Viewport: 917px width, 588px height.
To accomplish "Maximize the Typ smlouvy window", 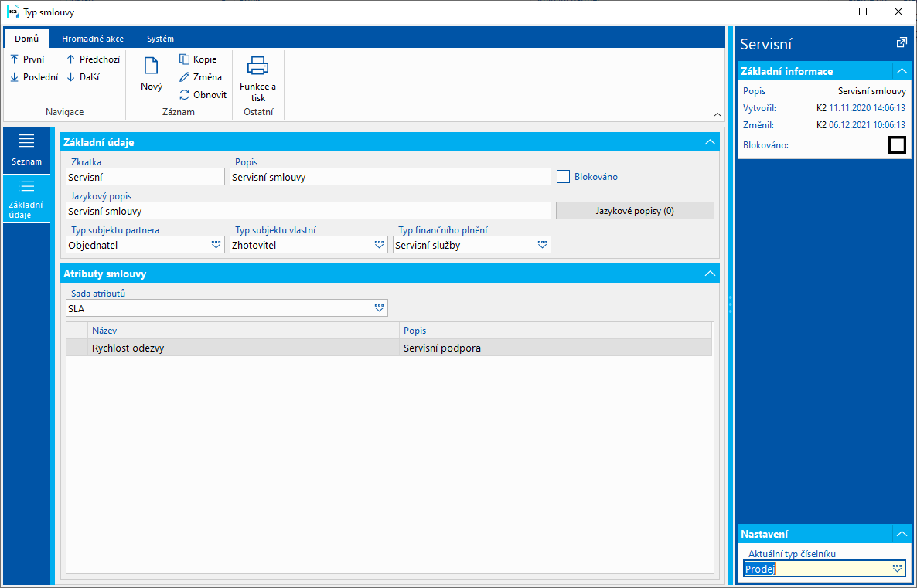I will 863,12.
